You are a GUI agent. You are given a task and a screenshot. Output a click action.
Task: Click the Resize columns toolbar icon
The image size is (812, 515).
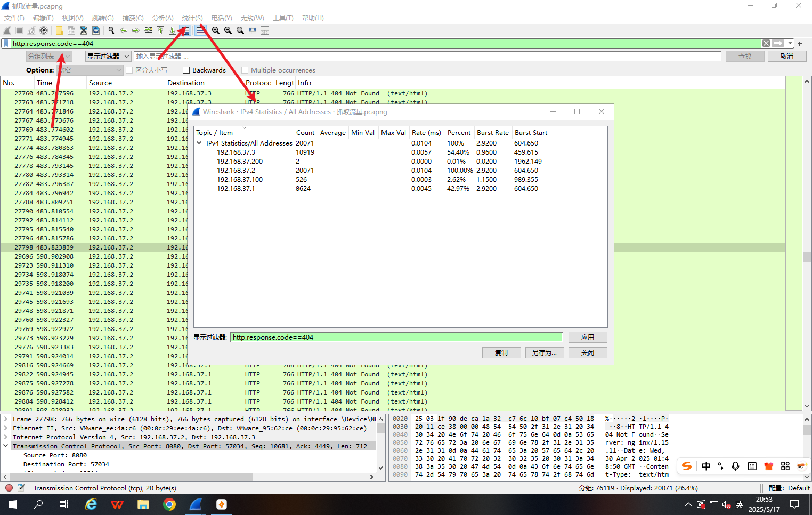[253, 30]
